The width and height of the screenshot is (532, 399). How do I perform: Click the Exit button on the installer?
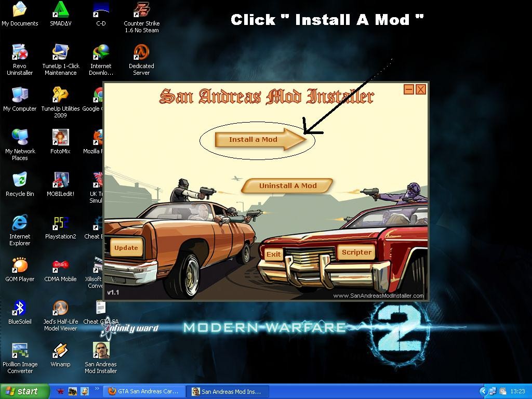tap(273, 254)
